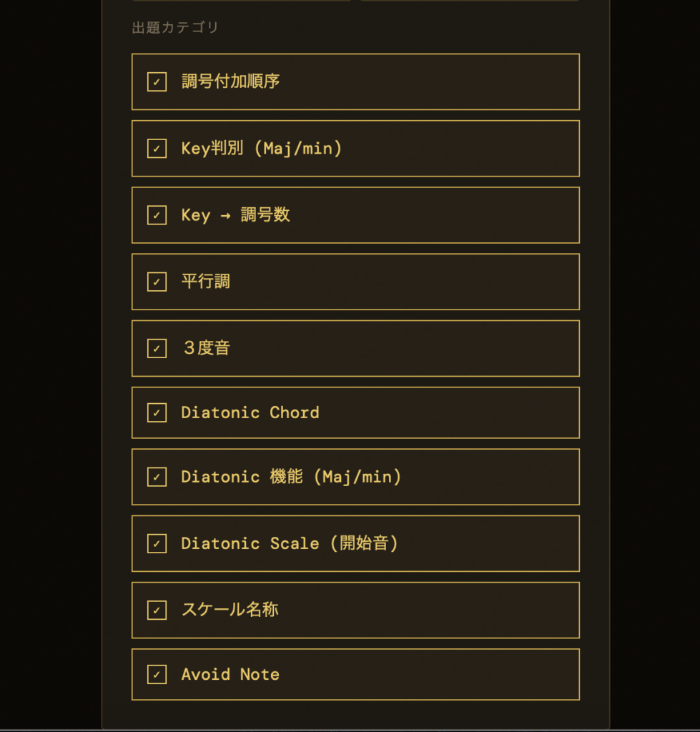The height and width of the screenshot is (732, 700).
Task: Click the 3度音 category label
Action: 207,348
